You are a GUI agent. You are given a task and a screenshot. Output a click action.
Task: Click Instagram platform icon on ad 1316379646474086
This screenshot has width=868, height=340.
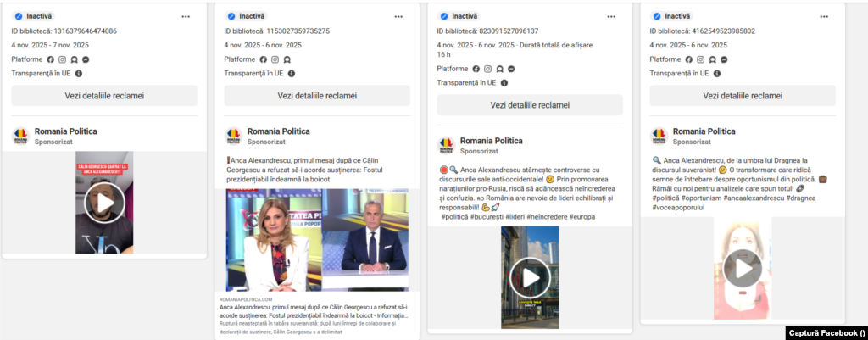(x=63, y=59)
